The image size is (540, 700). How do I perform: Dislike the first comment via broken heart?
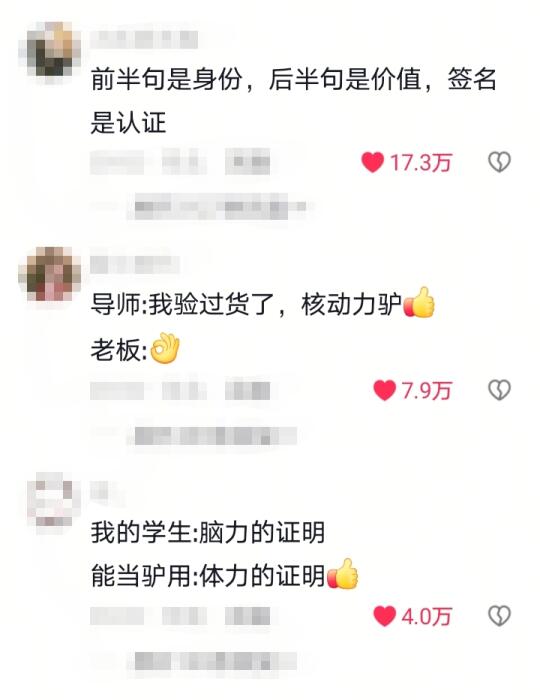click(499, 162)
